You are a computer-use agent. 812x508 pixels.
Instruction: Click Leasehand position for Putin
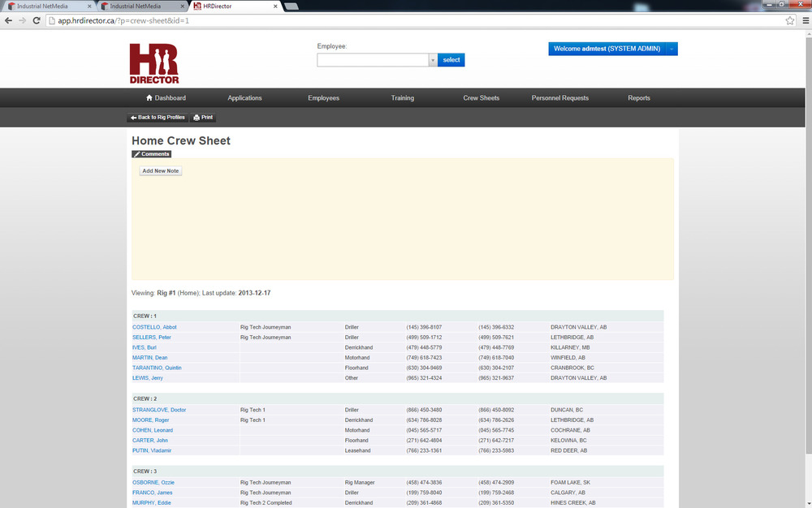tap(358, 450)
